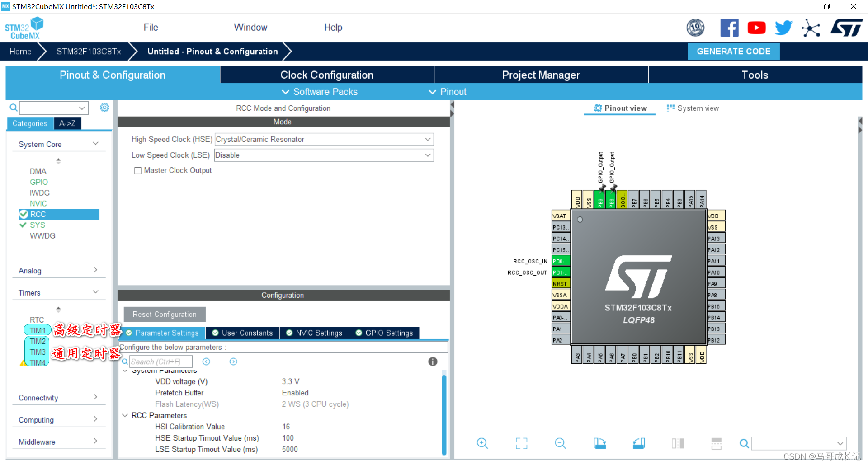Open the Window menu
The image size is (868, 465).
click(250, 28)
